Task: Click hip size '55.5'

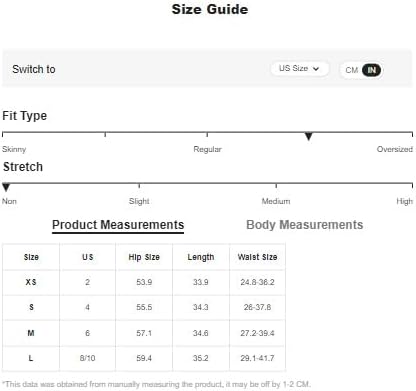Action: pos(144,307)
